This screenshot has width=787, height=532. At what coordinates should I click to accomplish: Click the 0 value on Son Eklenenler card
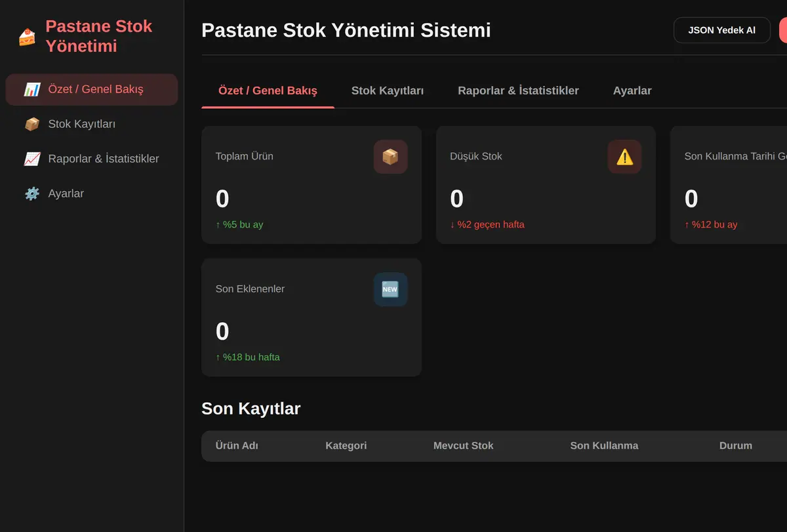pos(222,331)
